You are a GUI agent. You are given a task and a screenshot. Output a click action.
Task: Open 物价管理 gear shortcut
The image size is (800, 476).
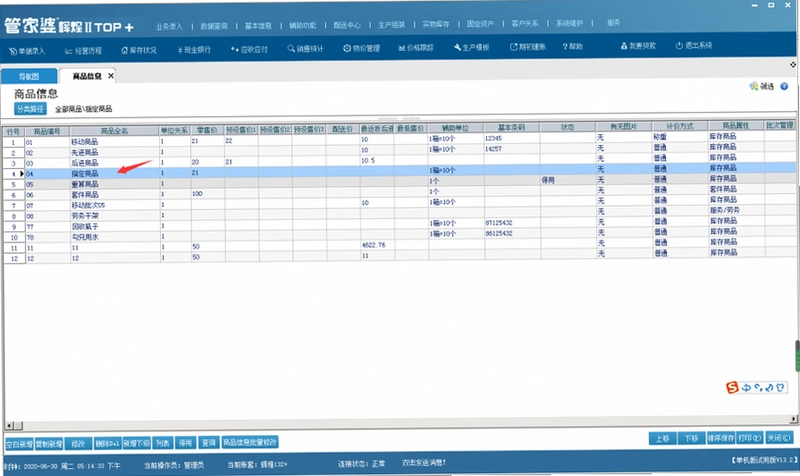pos(361,48)
